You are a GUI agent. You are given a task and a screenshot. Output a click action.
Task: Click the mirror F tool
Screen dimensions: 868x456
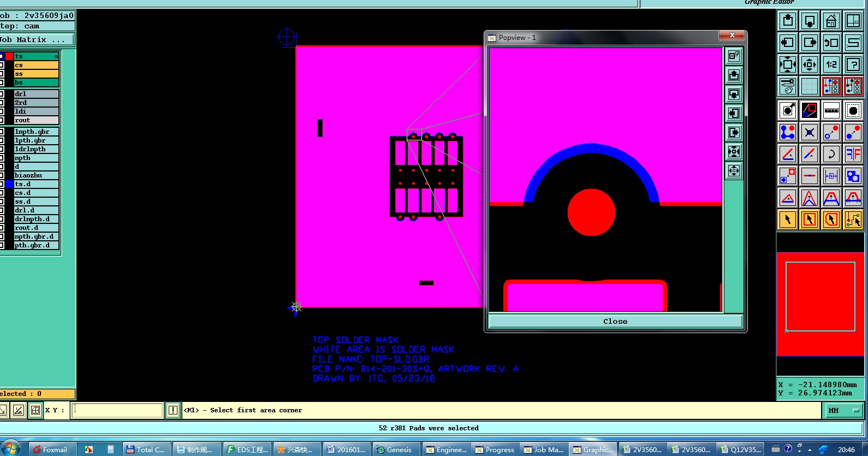coord(853,154)
